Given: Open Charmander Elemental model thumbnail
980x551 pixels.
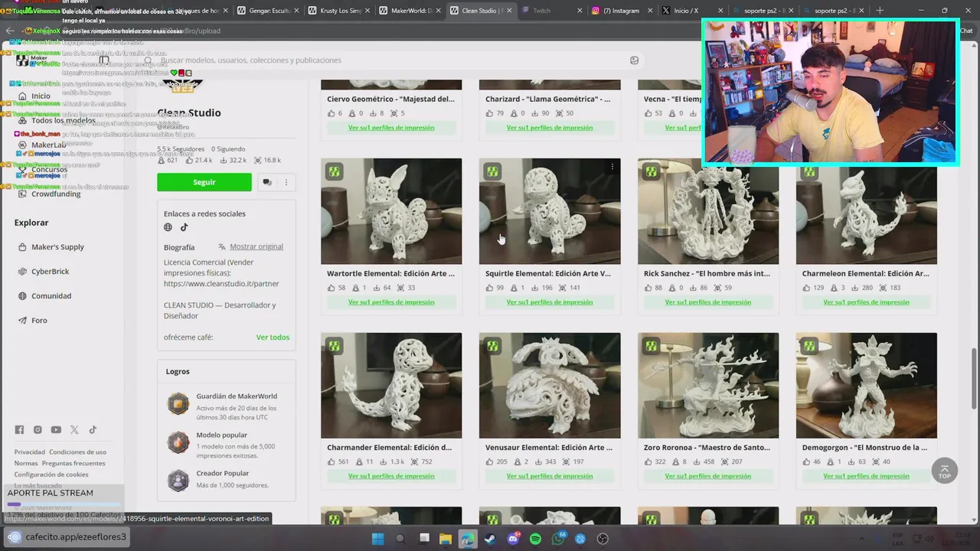Looking at the screenshot, I should pos(391,385).
